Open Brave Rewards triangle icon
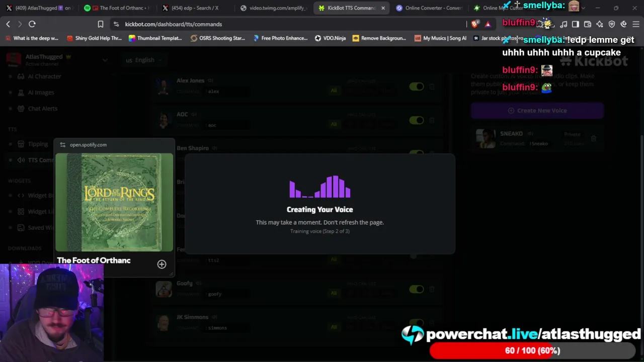644x362 pixels. (x=488, y=24)
